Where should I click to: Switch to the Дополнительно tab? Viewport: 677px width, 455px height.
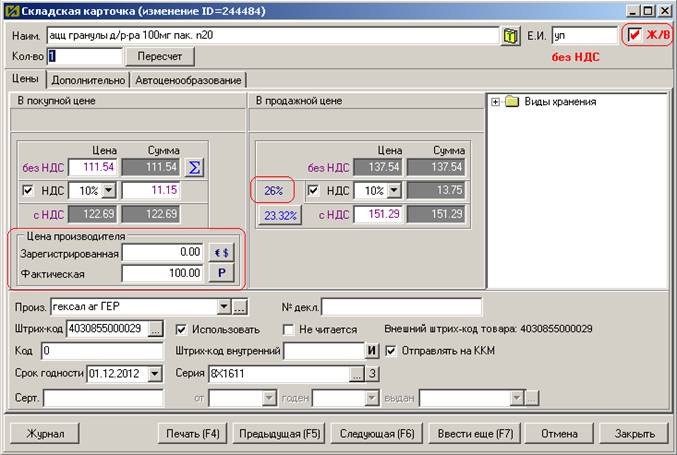click(87, 80)
